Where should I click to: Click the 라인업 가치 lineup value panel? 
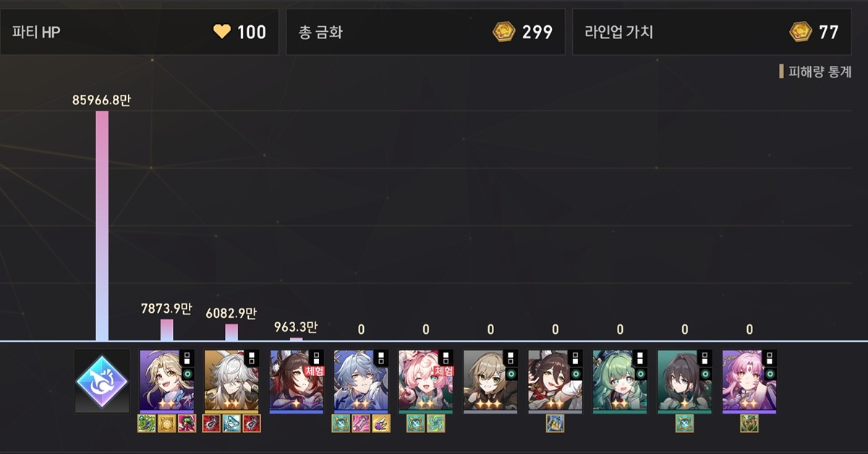(x=712, y=32)
